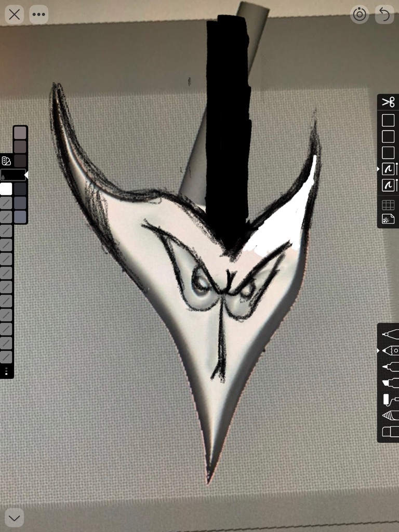This screenshot has width=399, height=532.
Task: Close the current drawing
Action: click(x=14, y=15)
